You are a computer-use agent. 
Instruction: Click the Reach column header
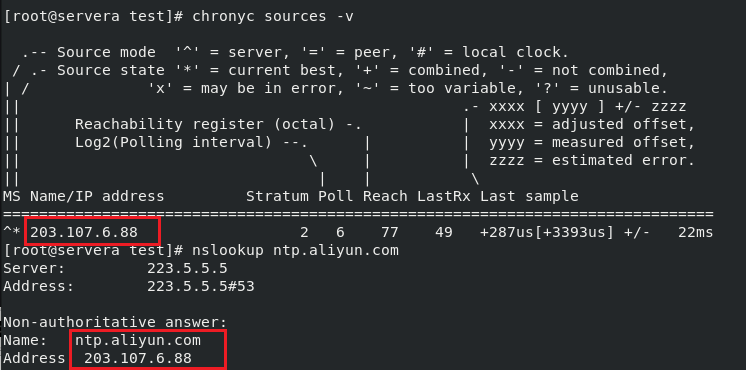click(385, 196)
